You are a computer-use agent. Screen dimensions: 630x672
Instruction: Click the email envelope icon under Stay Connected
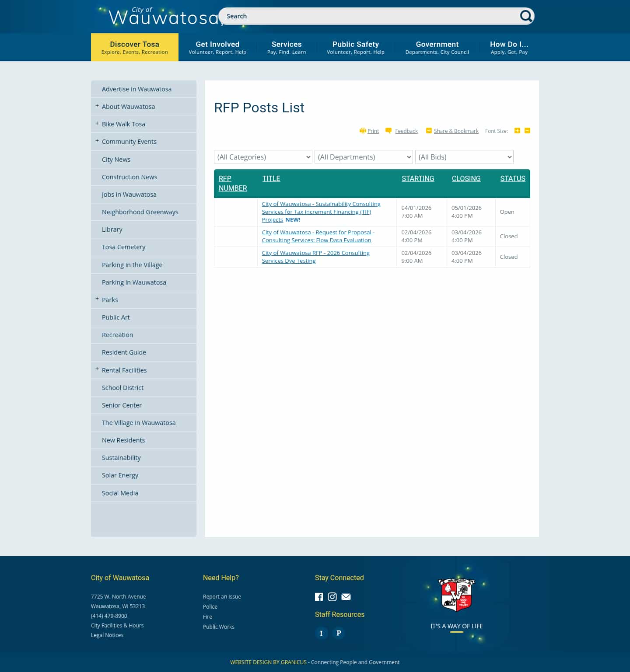coord(346,596)
